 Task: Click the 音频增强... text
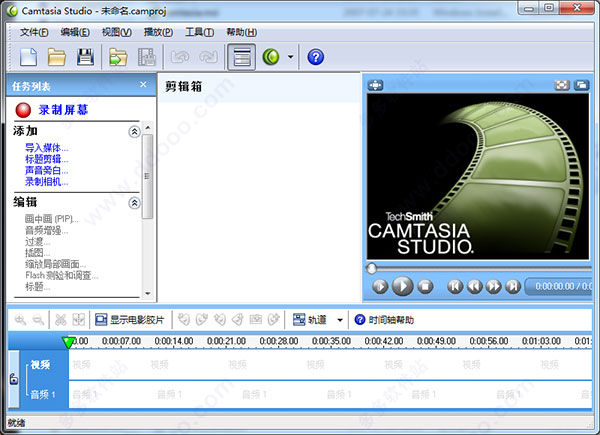point(47,230)
